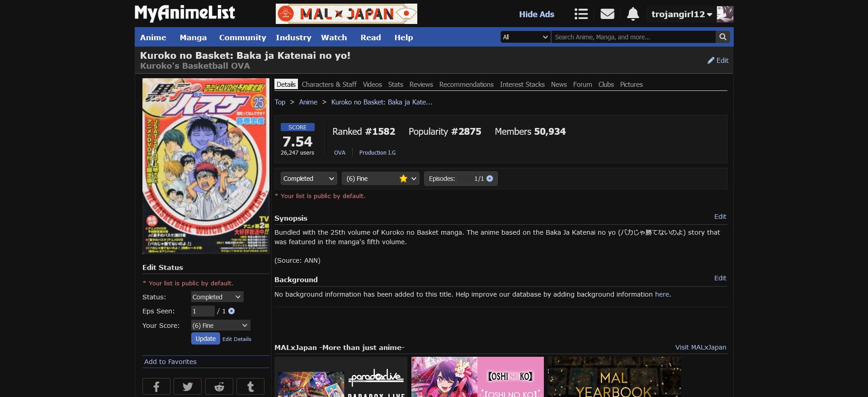
Task: Click the Eps Seen input field
Action: (203, 311)
